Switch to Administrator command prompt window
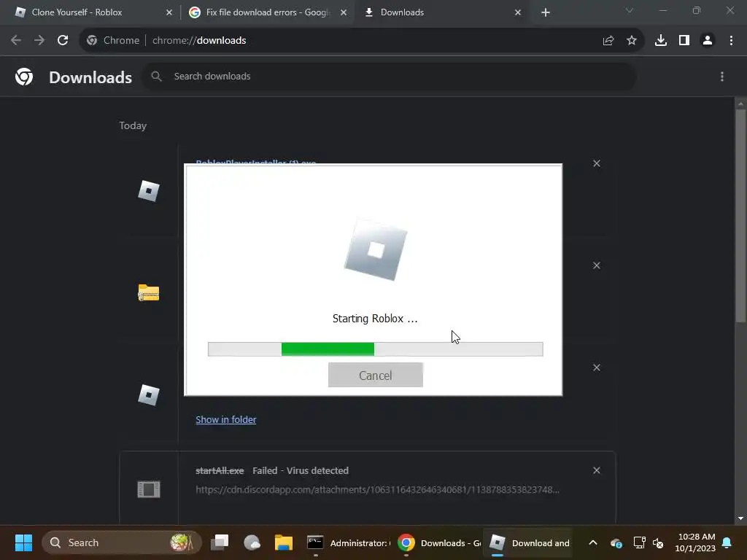 pyautogui.click(x=348, y=542)
